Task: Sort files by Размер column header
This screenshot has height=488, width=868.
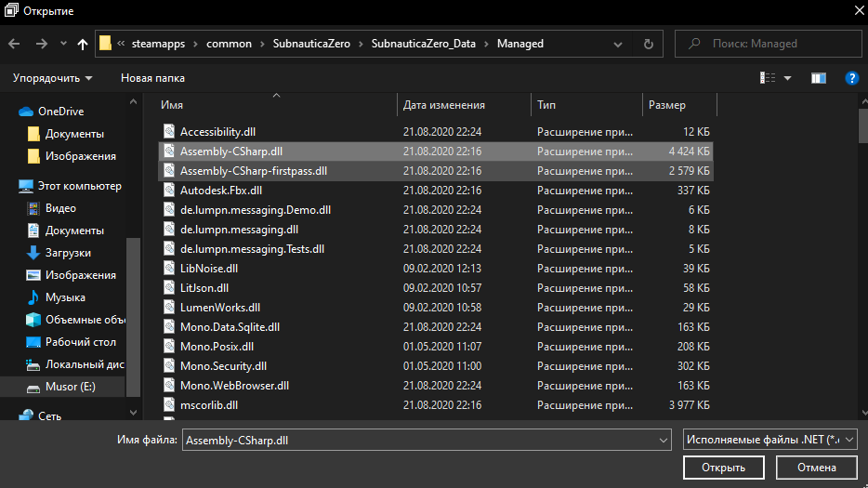Action: pos(667,105)
